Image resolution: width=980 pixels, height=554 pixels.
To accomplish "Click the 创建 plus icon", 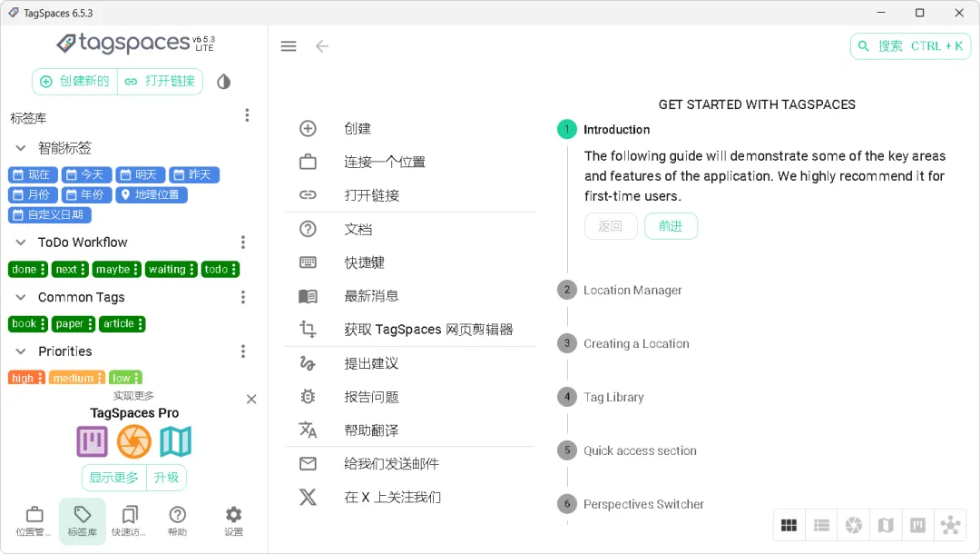I will 308,129.
